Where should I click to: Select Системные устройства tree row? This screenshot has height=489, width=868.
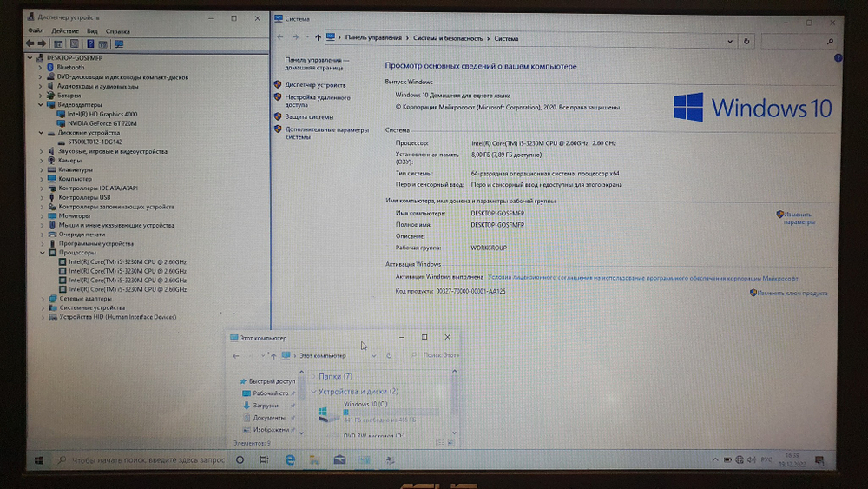[x=92, y=308]
